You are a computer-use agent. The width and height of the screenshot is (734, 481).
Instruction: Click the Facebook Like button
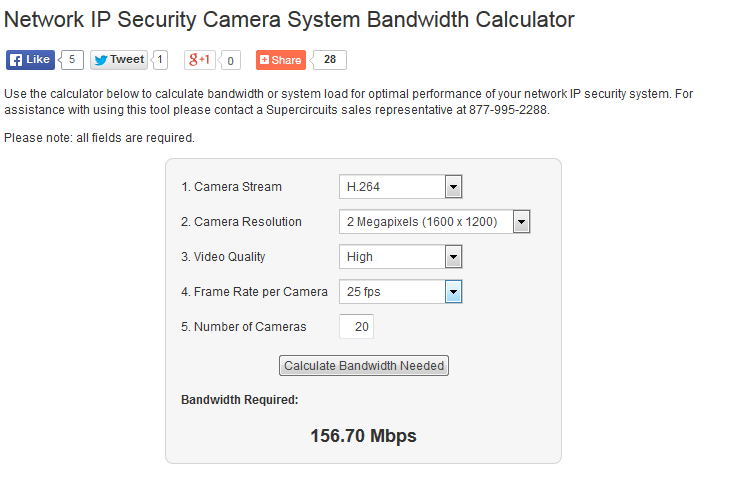point(30,60)
